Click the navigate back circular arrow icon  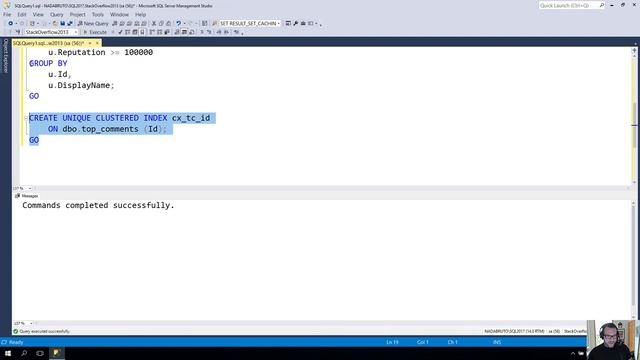[x=11, y=24]
